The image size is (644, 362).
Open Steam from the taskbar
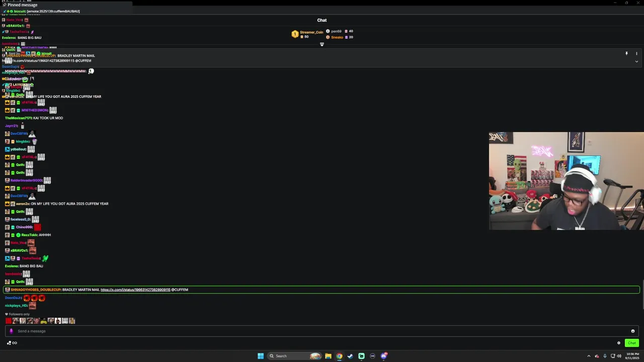(x=350, y=356)
